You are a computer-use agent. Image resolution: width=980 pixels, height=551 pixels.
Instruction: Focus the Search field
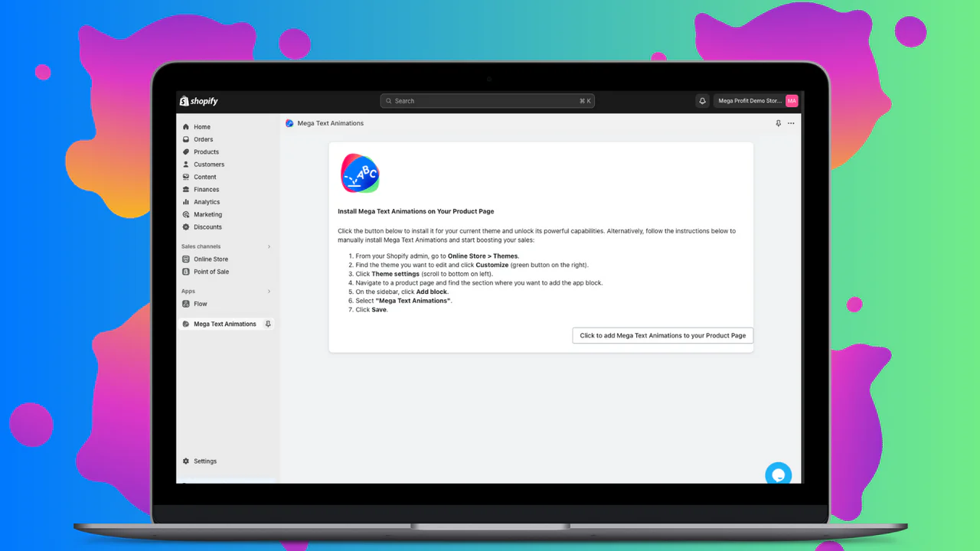[x=487, y=101]
